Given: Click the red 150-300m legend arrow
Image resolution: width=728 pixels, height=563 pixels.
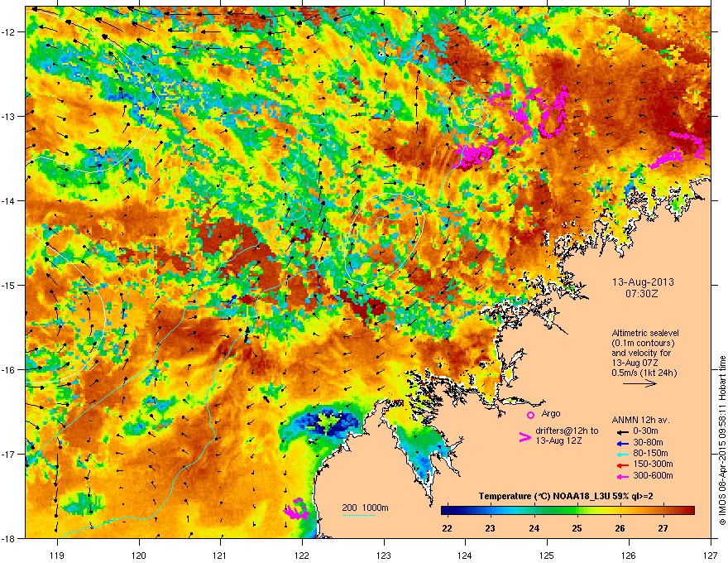Looking at the screenshot, I should pos(622,465).
